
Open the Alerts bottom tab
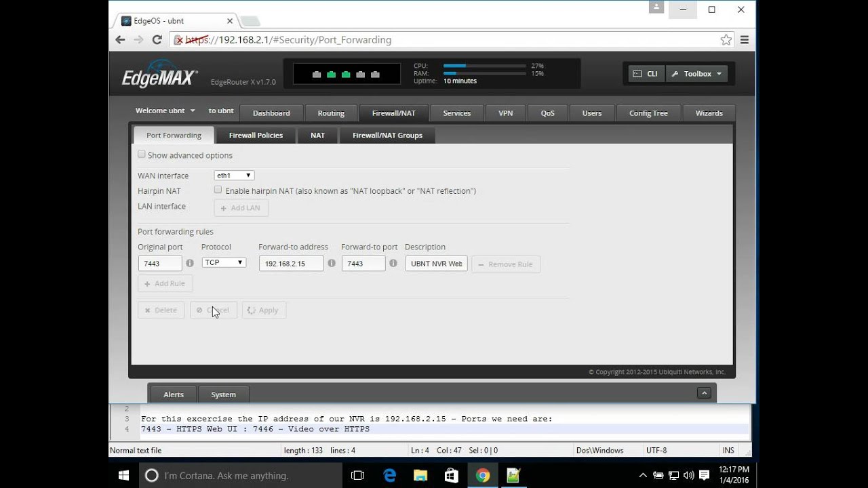(x=174, y=394)
